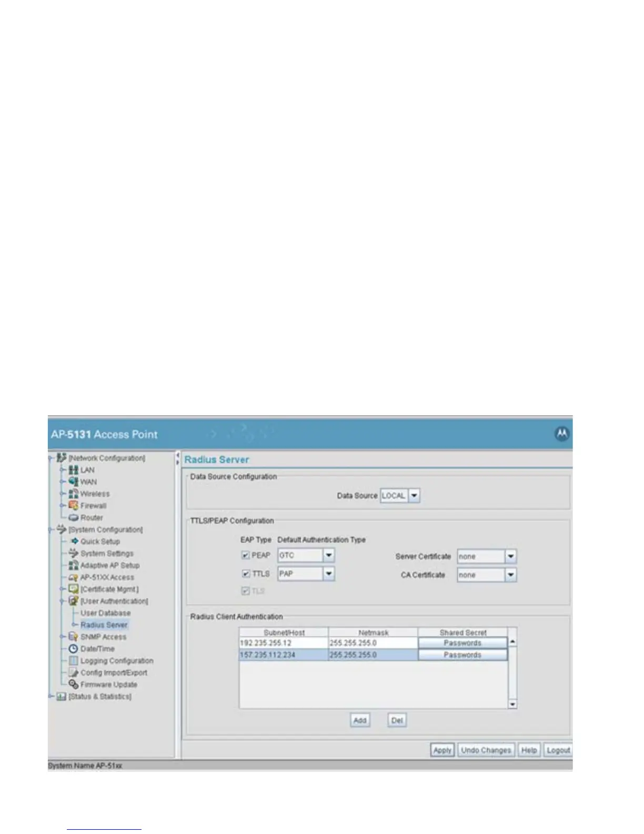
Task: Click the Network Configuration tree icon
Action: point(62,458)
